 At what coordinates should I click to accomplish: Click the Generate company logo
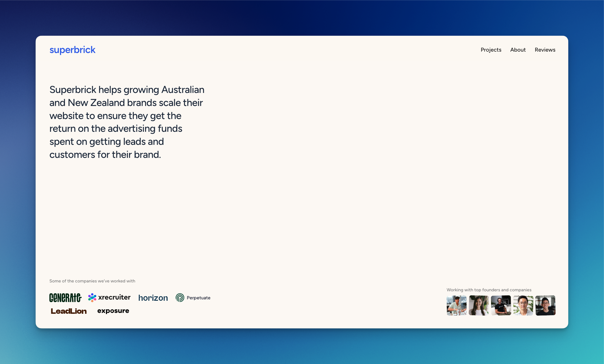(x=65, y=297)
